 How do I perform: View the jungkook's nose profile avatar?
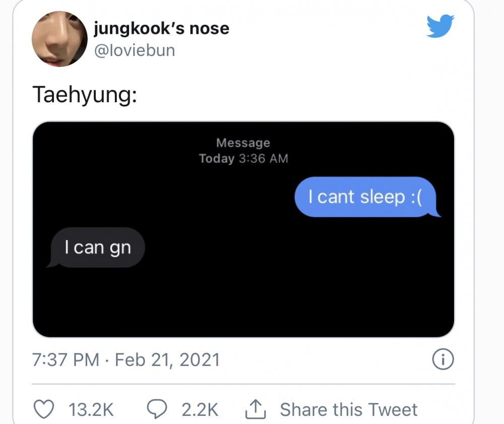point(59,39)
